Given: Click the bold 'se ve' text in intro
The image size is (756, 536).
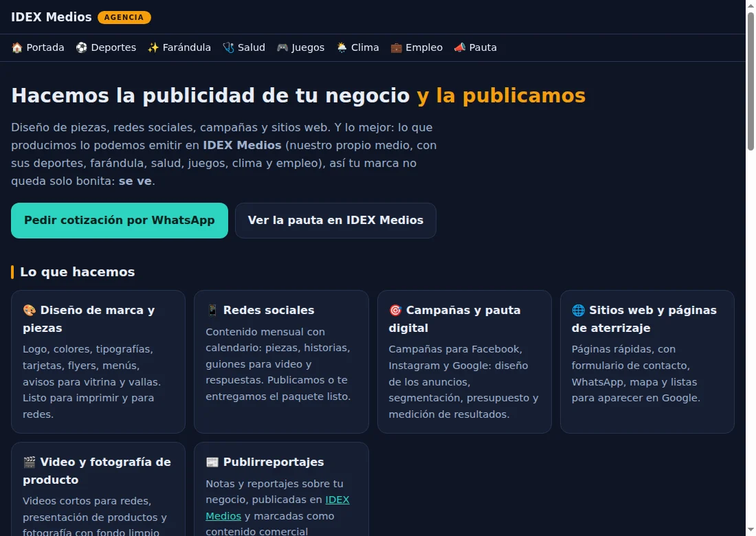Looking at the screenshot, I should [135, 181].
